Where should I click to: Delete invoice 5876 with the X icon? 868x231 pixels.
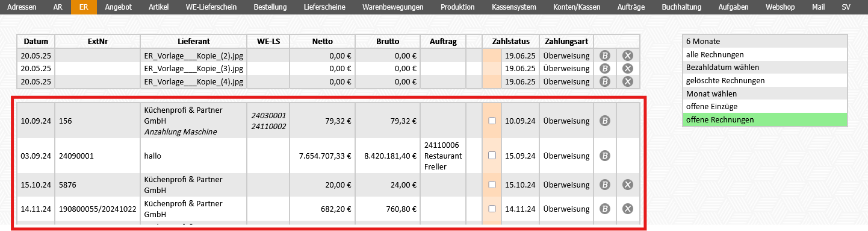(x=628, y=185)
